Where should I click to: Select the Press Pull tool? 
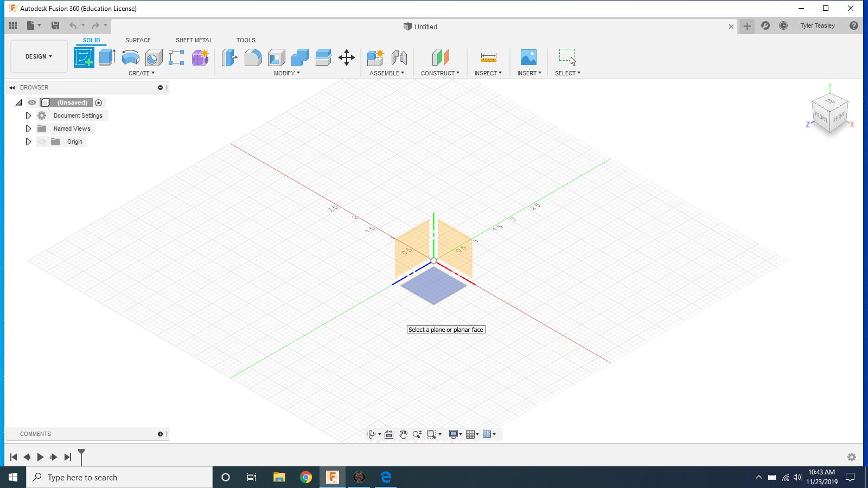point(229,57)
